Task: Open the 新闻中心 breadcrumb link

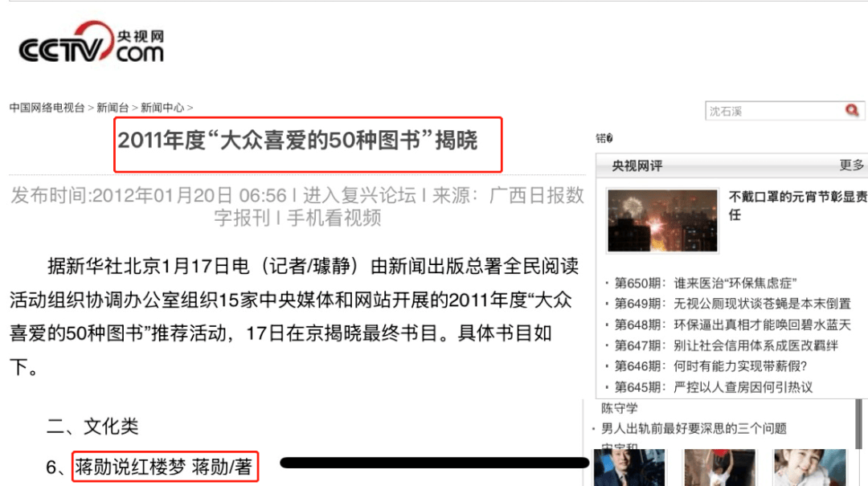Action: (x=162, y=108)
